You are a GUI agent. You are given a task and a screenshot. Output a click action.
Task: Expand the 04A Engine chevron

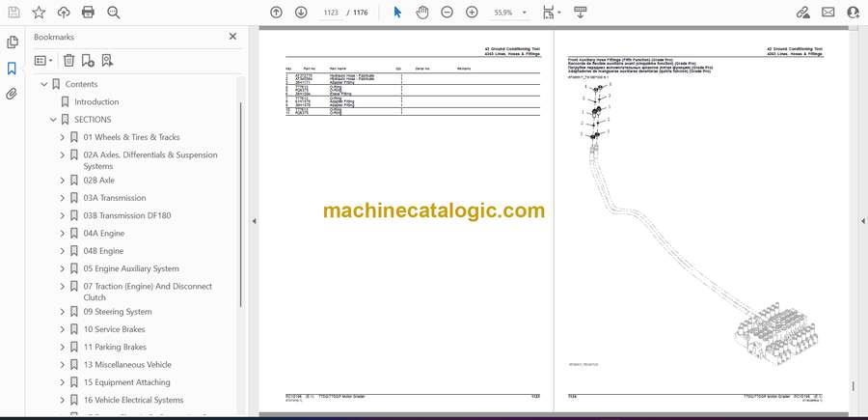62,234
